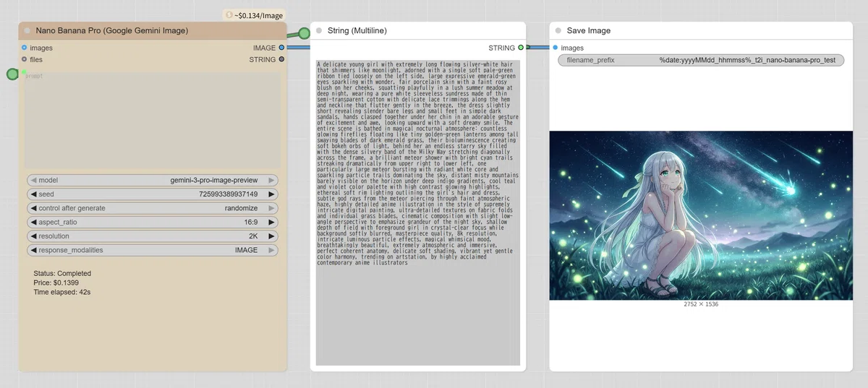868x388 pixels.
Task: Select next model with right arrow
Action: point(272,181)
